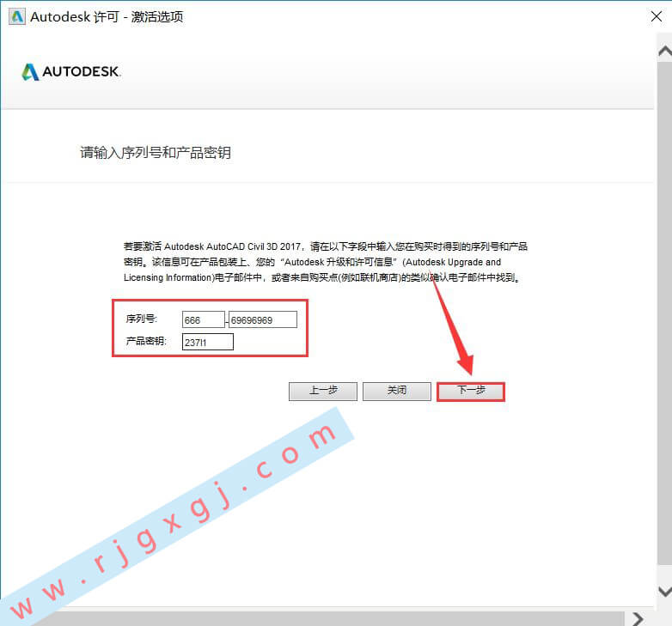Focus the product key field 237I1
The image size is (672, 626).
click(x=208, y=342)
